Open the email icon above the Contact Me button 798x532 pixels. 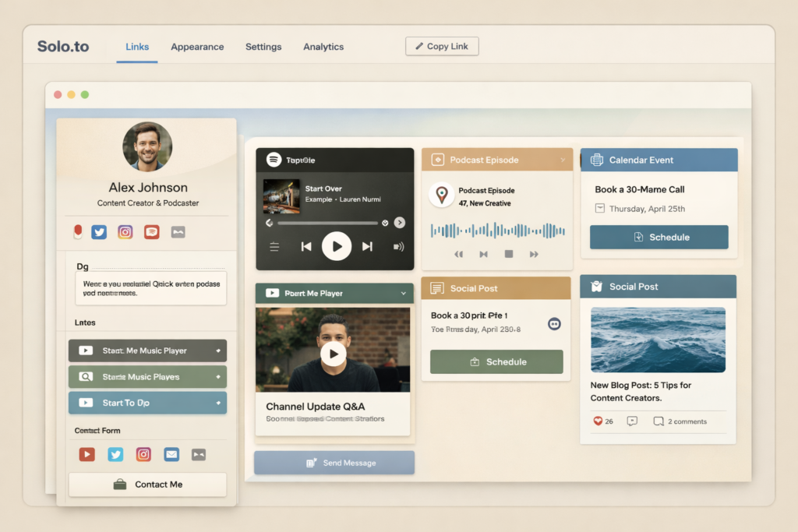[x=171, y=454]
